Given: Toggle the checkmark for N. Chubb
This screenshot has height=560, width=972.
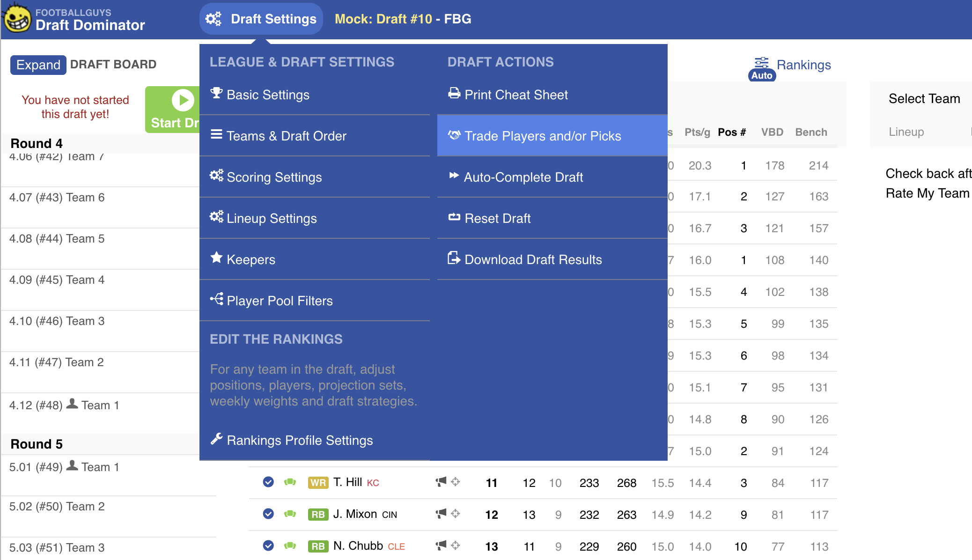Looking at the screenshot, I should (x=268, y=545).
